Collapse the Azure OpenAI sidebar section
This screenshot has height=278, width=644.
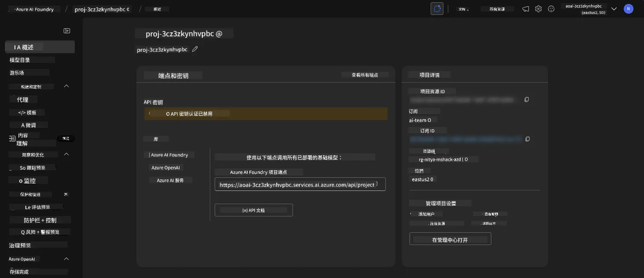pos(66,259)
